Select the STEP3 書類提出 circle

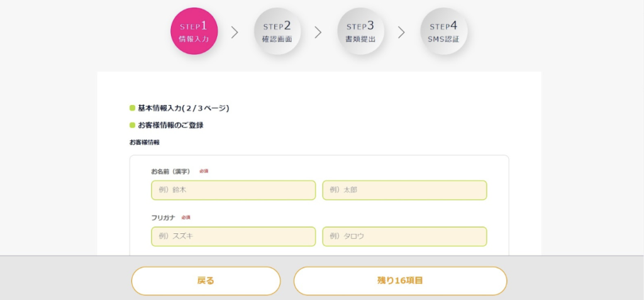[x=360, y=31]
